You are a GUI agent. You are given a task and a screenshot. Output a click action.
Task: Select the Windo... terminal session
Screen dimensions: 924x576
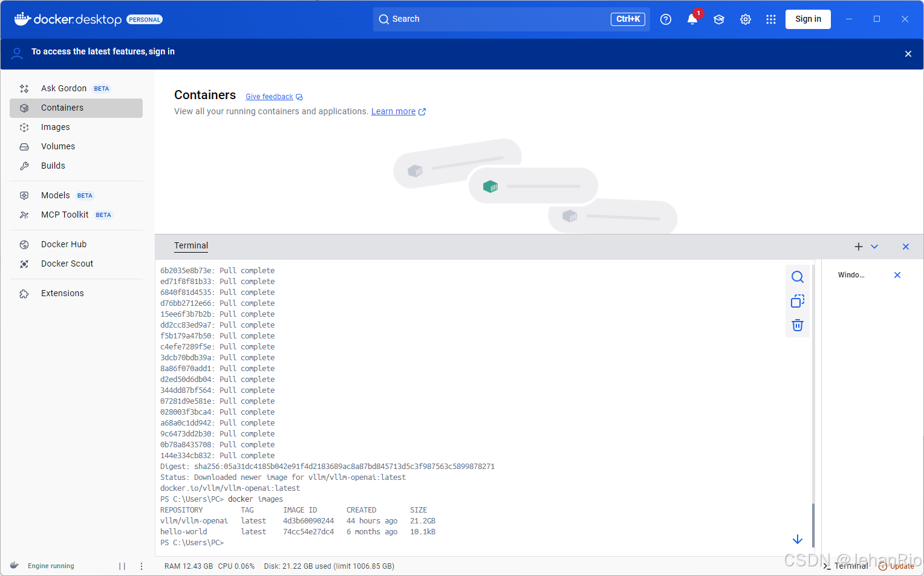pos(851,275)
